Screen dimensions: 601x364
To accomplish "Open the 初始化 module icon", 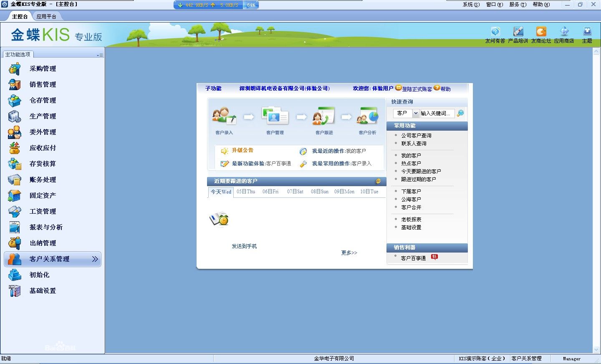I will (15, 275).
